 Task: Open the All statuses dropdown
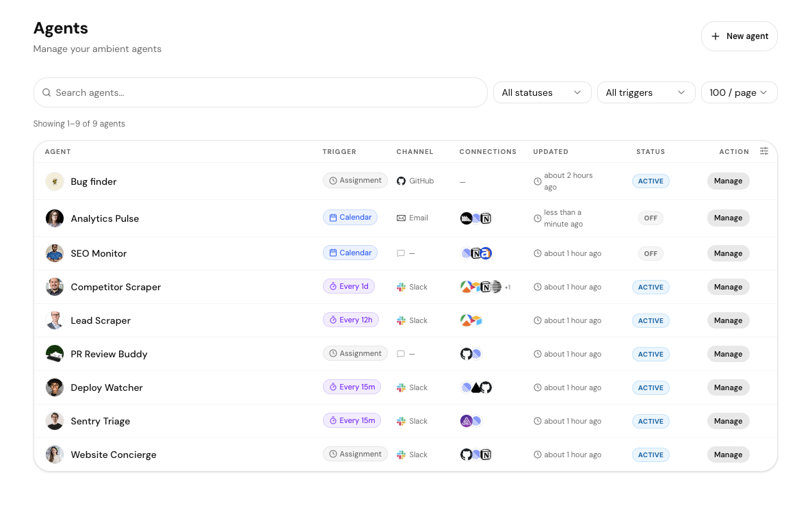coord(542,92)
